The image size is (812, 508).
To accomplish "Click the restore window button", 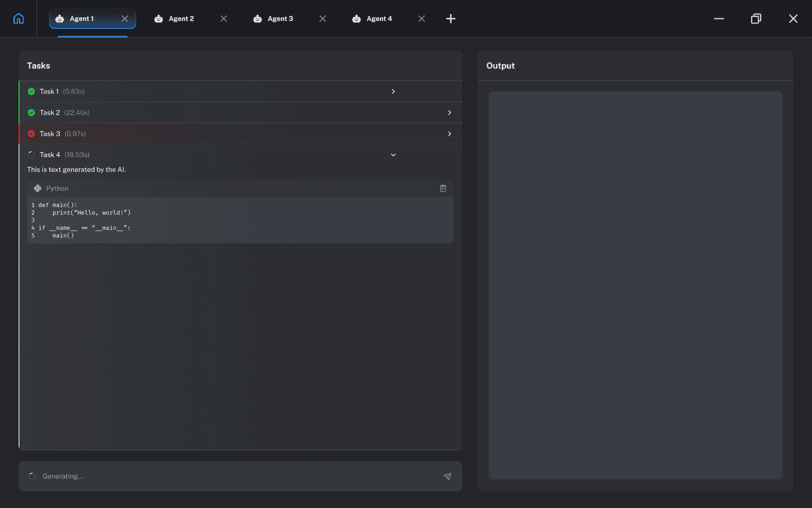I will 756,19.
